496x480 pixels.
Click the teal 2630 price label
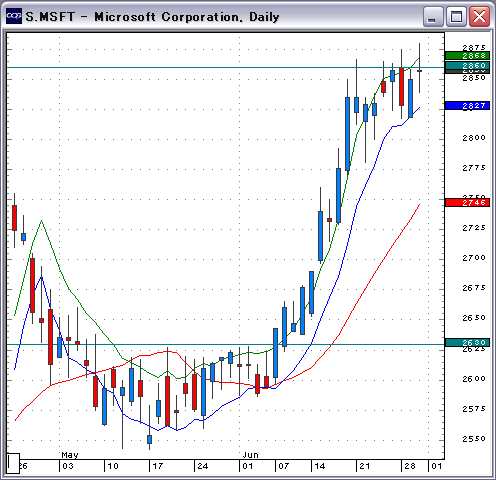[x=467, y=343]
